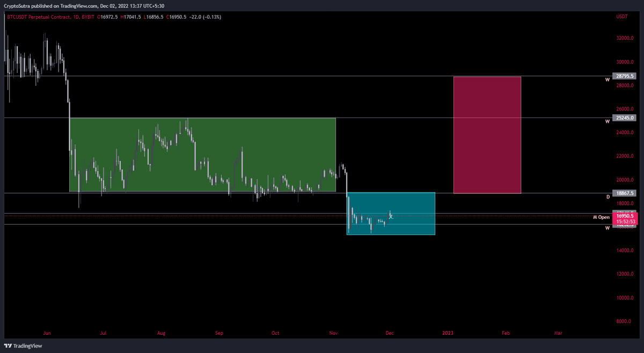Click the W label under the 25245.0 line

pyautogui.click(x=608, y=121)
